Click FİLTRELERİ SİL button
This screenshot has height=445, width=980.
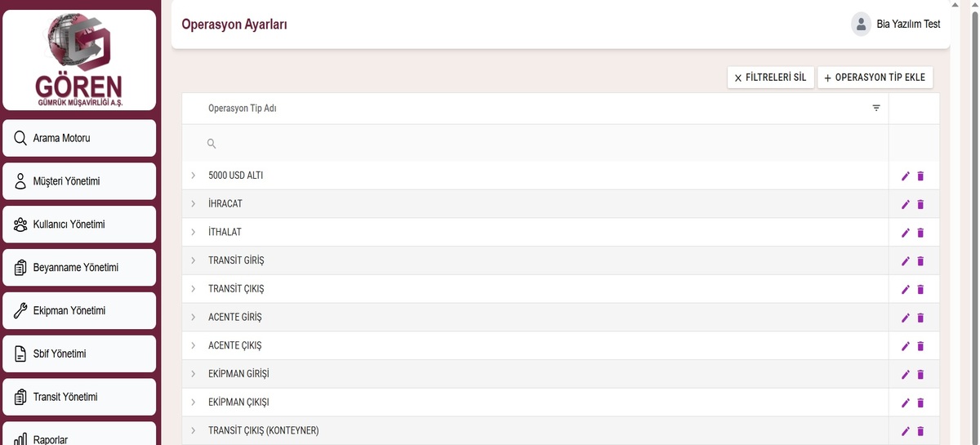pos(770,78)
